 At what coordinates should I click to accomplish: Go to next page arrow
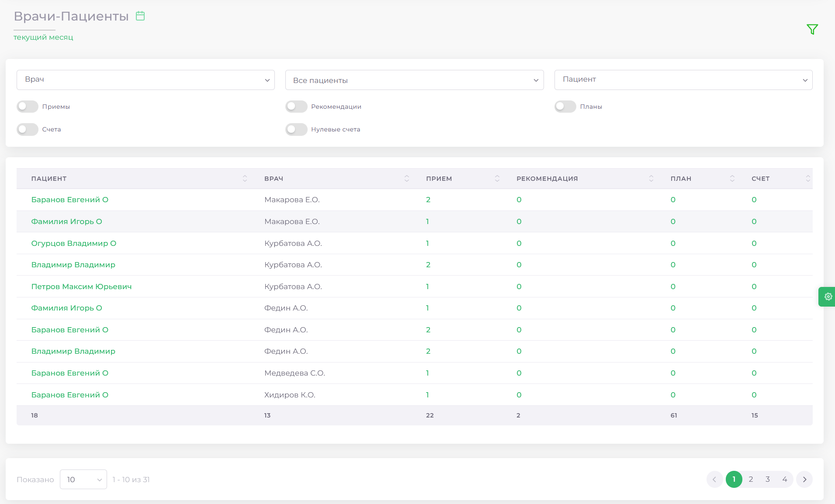[x=804, y=480]
